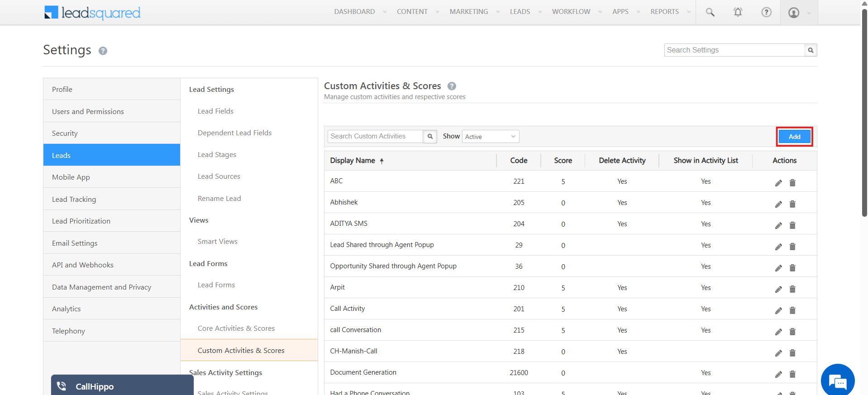This screenshot has height=395, width=868.
Task: Edit the CH-Manish-Call activity
Action: point(778,353)
